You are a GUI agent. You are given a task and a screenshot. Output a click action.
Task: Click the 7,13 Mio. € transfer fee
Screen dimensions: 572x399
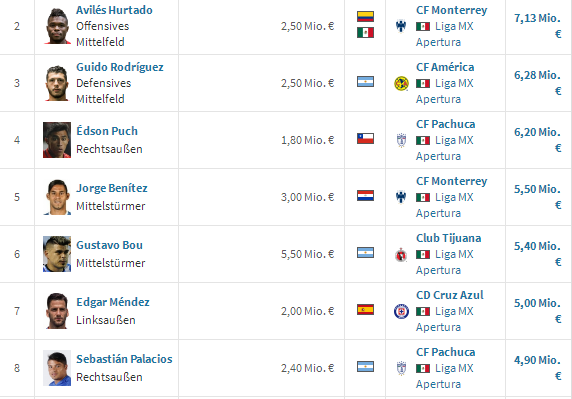pos(537,26)
